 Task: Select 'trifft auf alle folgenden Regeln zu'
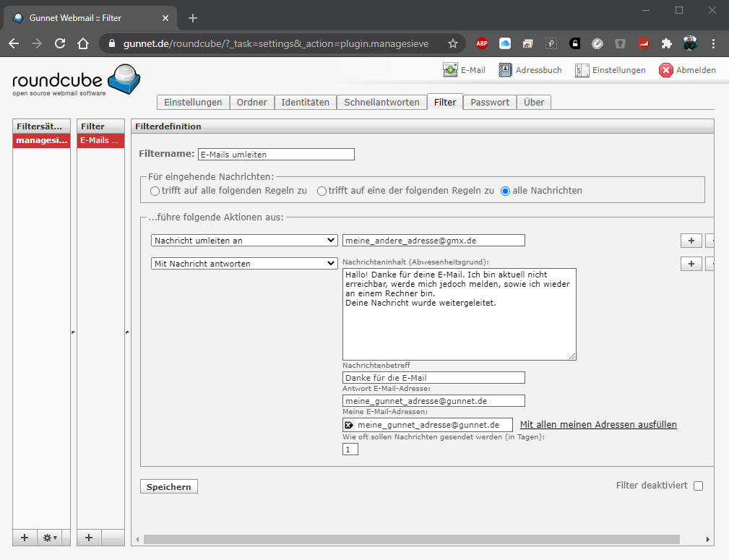[155, 191]
